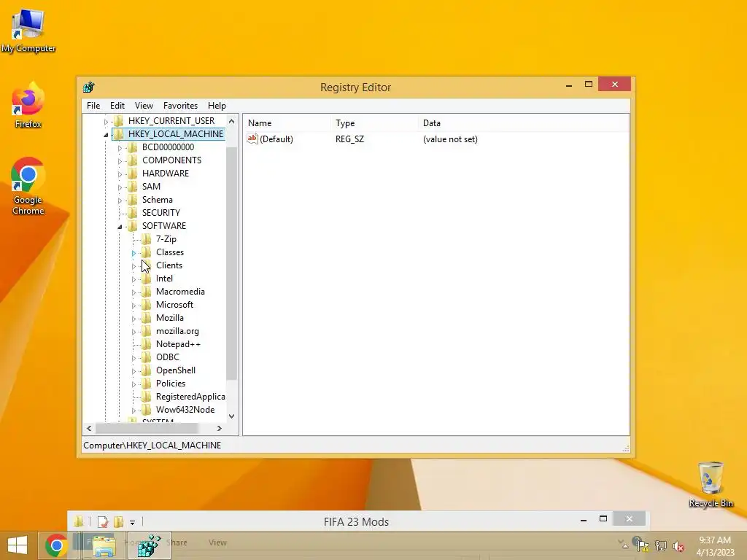This screenshot has width=747, height=560.
Task: Click the HARDWARE folder icon
Action: coord(133,173)
